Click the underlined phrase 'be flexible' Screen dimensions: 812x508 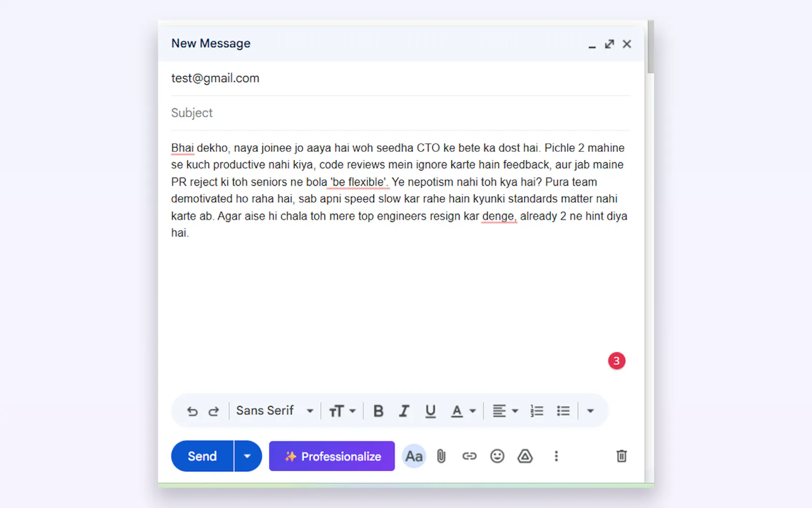pyautogui.click(x=359, y=182)
